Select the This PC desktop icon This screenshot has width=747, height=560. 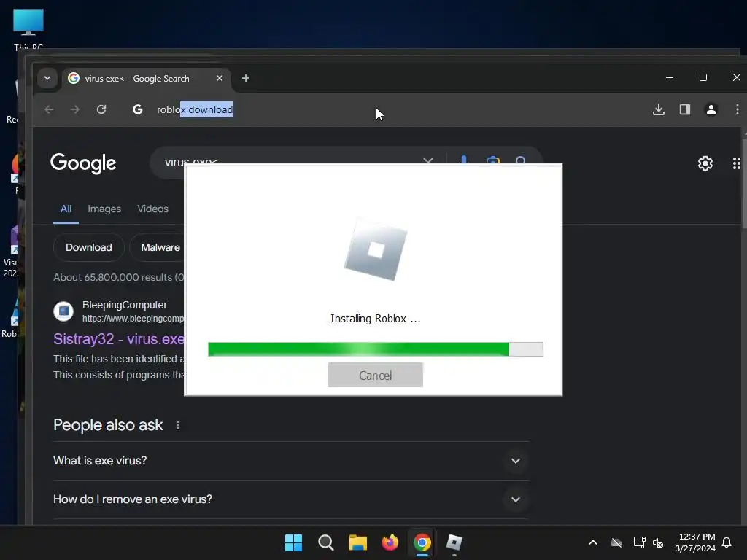coord(28,28)
